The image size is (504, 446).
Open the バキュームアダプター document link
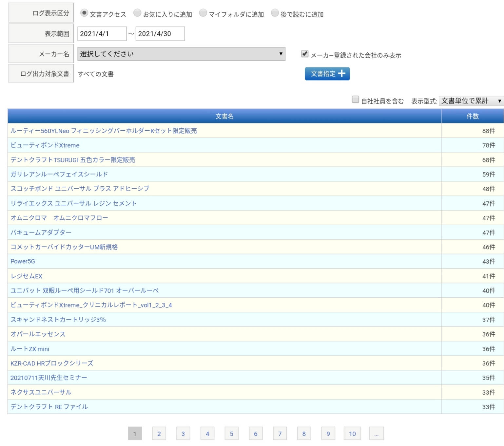(x=41, y=232)
